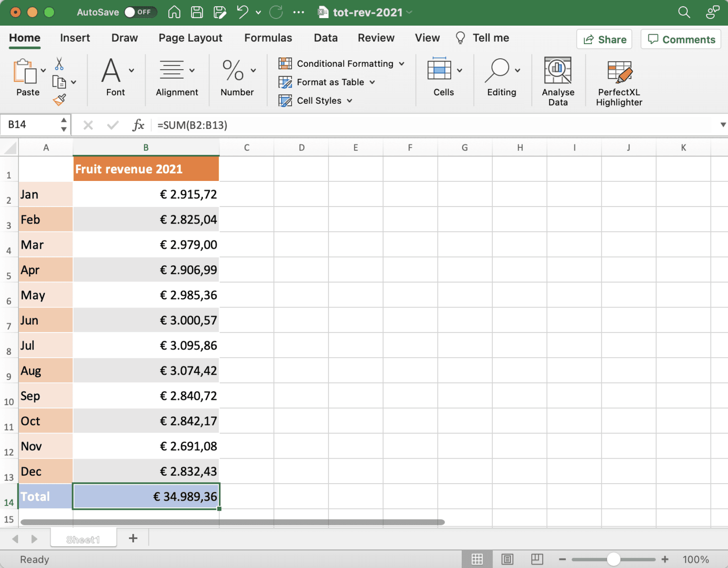Switch to Page Layout view in status bar
Viewport: 728px width, 568px height.
pos(508,559)
